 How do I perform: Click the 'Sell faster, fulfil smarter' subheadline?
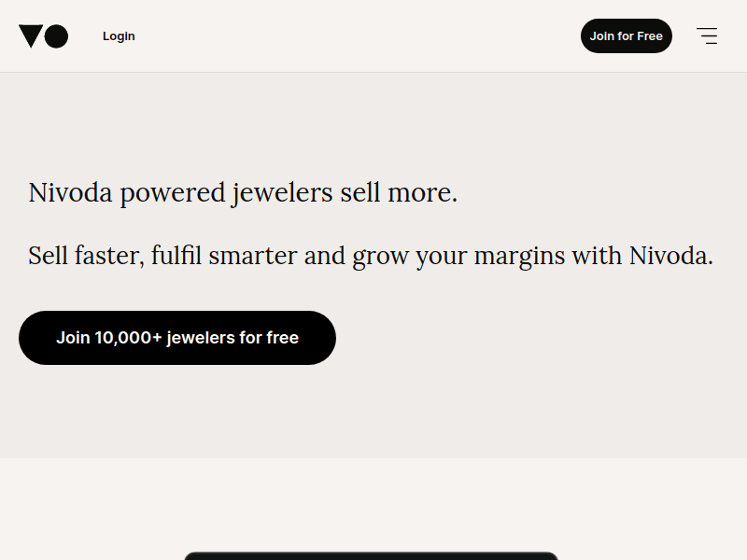pyautogui.click(x=371, y=255)
